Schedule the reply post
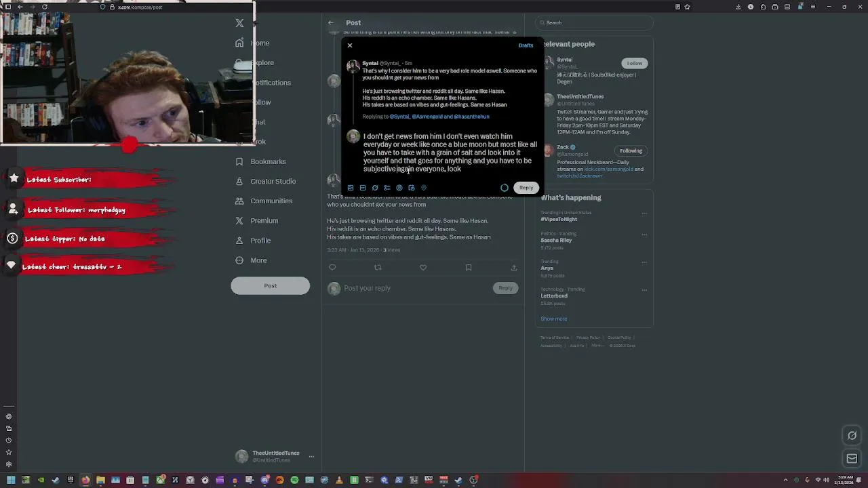 [412, 188]
